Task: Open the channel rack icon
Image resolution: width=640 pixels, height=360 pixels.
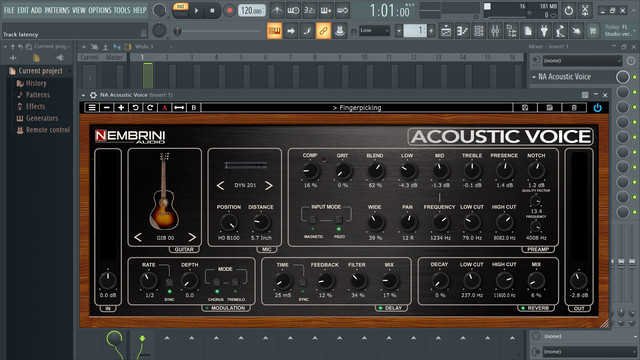Action: click(479, 31)
